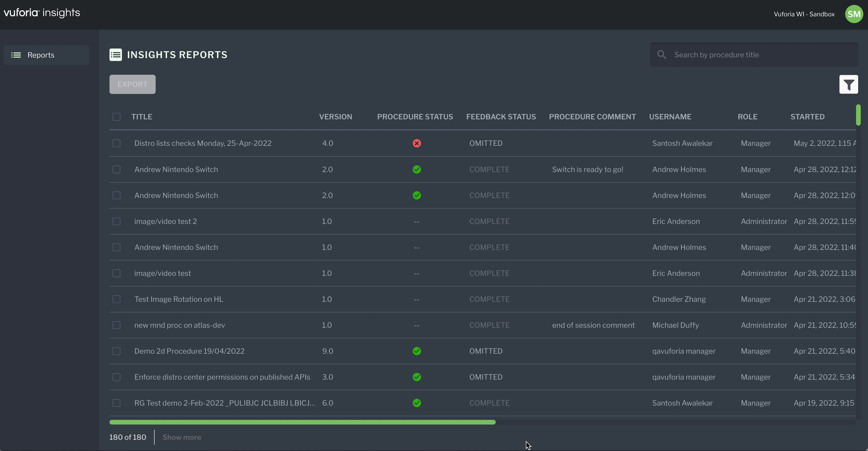Click the green horizontal scrollbar
868x451 pixels.
(302, 422)
